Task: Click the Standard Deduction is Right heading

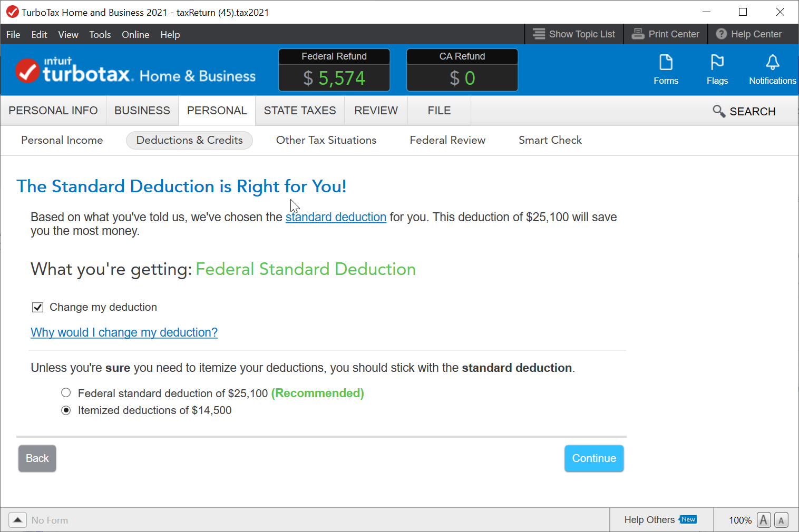Action: pos(181,186)
